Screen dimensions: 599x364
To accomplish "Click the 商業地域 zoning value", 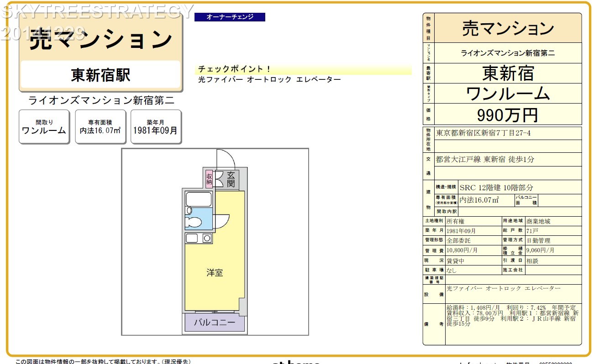I will 538,221.
